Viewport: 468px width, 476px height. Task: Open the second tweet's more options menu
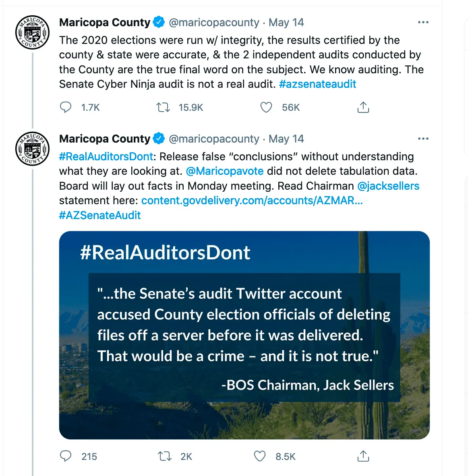click(x=423, y=139)
